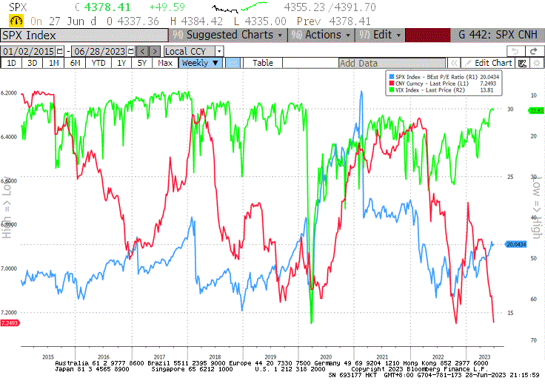The height and width of the screenshot is (392, 545).
Task: Click the Edit Chart button
Action: tap(488, 63)
